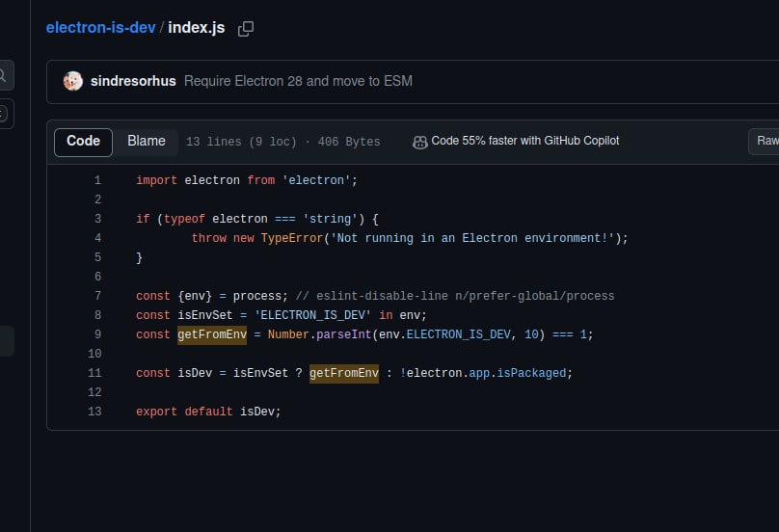
Task: Click the GitHub Copilot icon
Action: (x=419, y=142)
